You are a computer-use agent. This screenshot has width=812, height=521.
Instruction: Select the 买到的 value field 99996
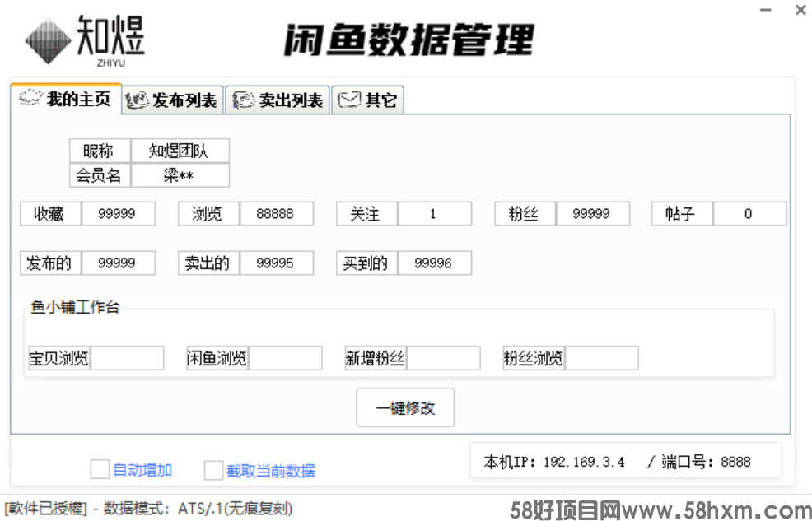(435, 263)
